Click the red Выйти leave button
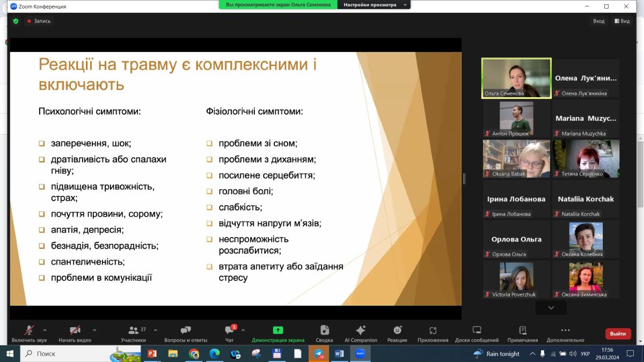The width and height of the screenshot is (644, 362). click(618, 334)
